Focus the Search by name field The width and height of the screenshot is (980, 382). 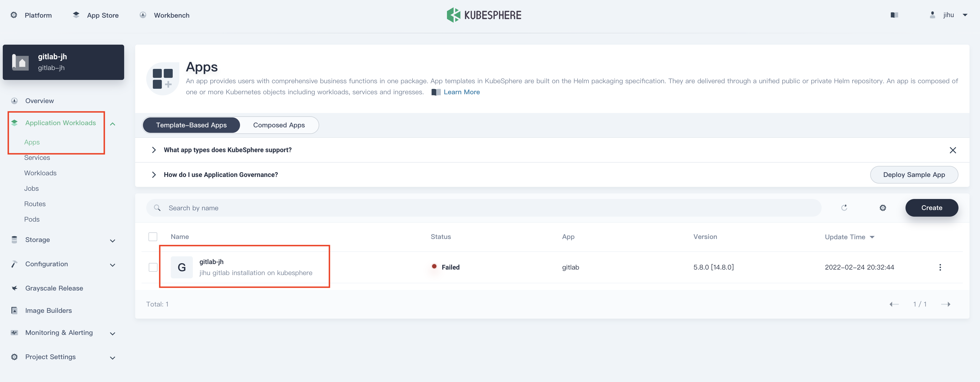pos(484,208)
